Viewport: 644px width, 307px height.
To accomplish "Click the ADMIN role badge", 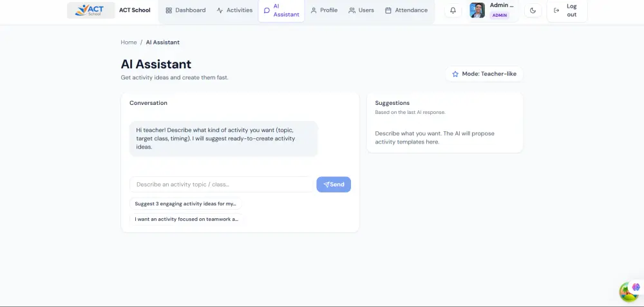I will pyautogui.click(x=500, y=15).
